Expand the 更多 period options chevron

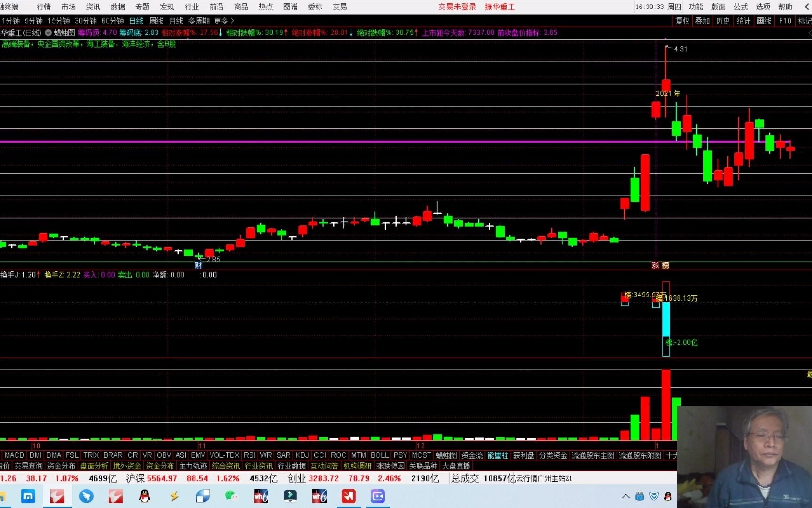pyautogui.click(x=232, y=21)
